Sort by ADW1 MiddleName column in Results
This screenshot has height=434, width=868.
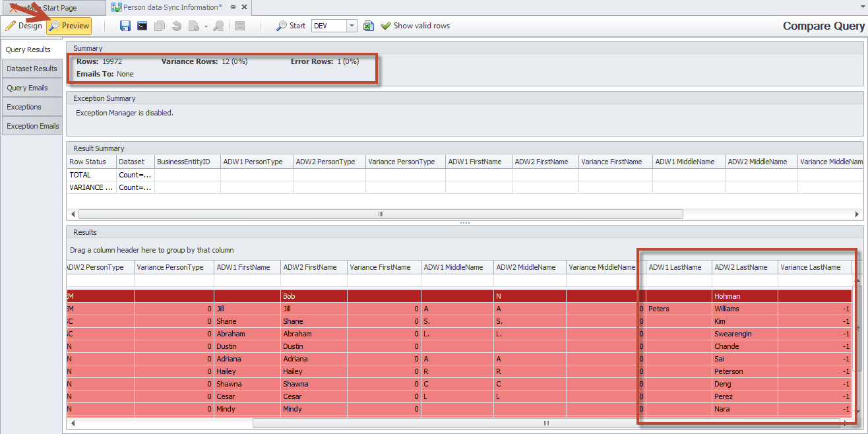tap(457, 267)
